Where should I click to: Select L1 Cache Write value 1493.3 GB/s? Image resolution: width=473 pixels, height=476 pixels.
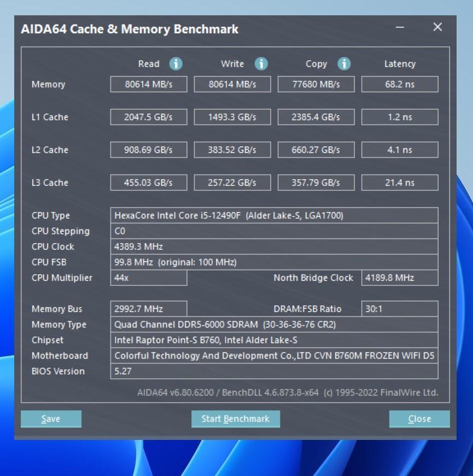tap(232, 117)
